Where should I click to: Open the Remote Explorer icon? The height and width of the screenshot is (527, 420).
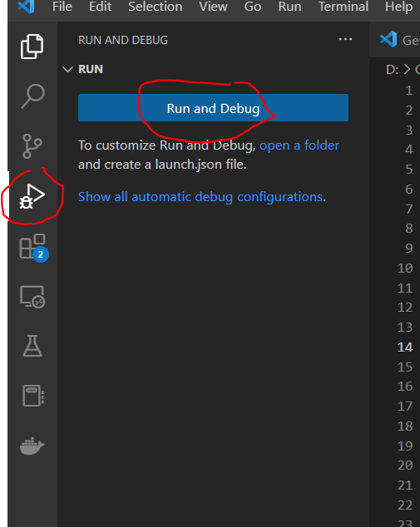(32, 297)
